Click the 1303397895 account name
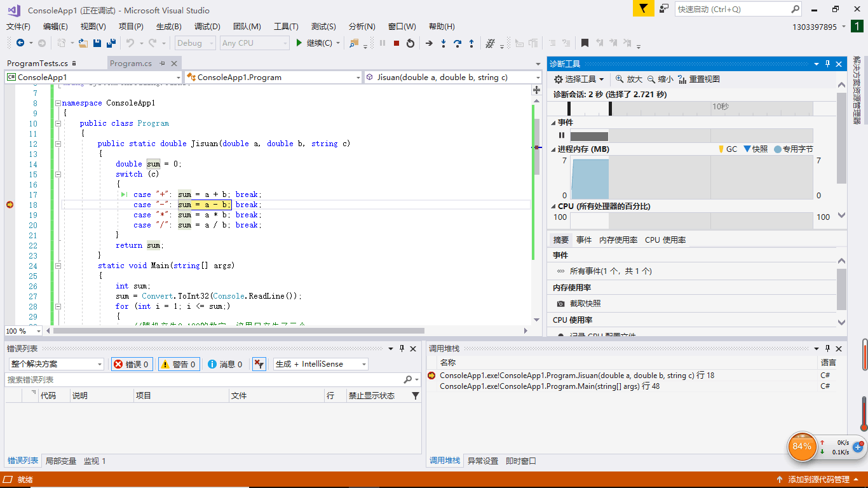Image resolution: width=868 pixels, height=488 pixels. click(x=815, y=27)
